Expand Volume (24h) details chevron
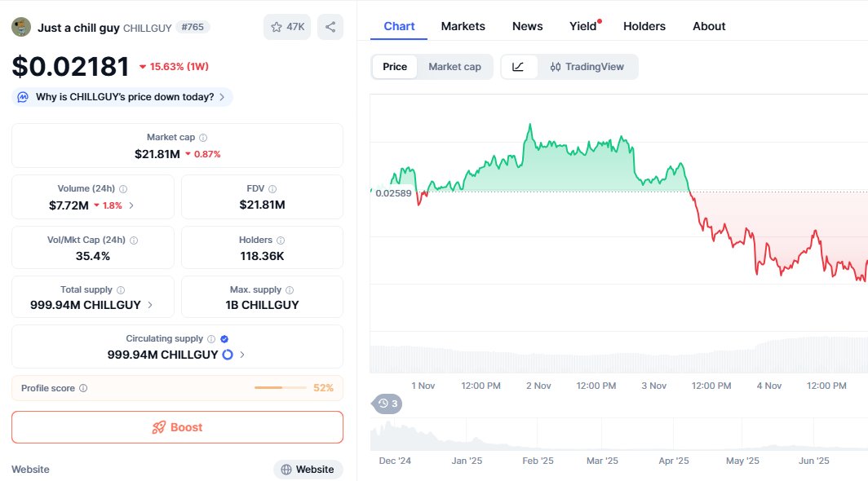The height and width of the screenshot is (481, 868). pos(132,205)
